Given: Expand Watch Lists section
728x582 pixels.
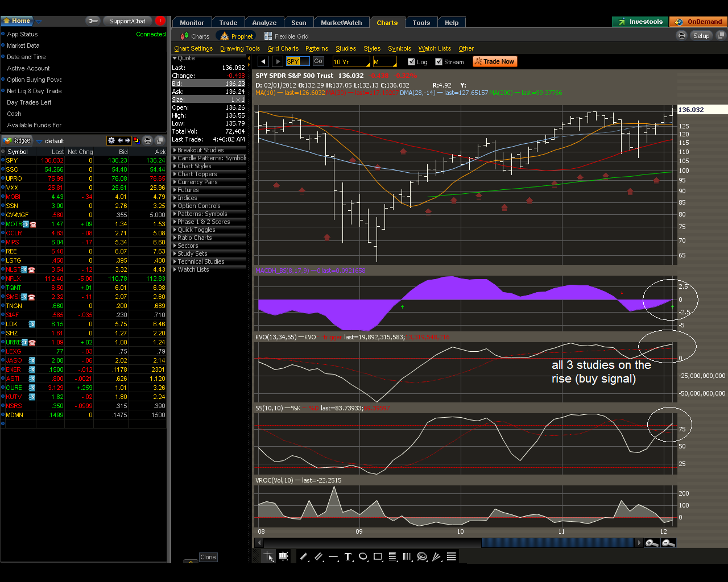Looking at the screenshot, I should point(191,269).
